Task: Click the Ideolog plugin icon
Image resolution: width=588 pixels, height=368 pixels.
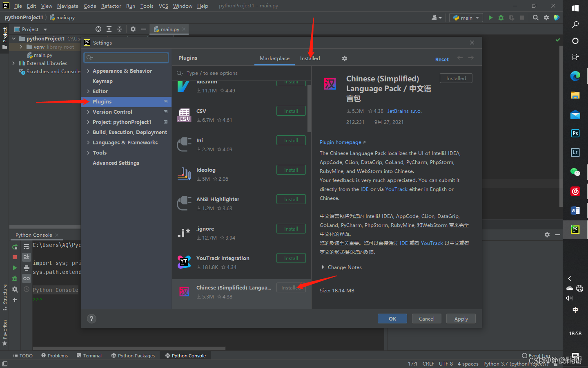Action: (184, 174)
